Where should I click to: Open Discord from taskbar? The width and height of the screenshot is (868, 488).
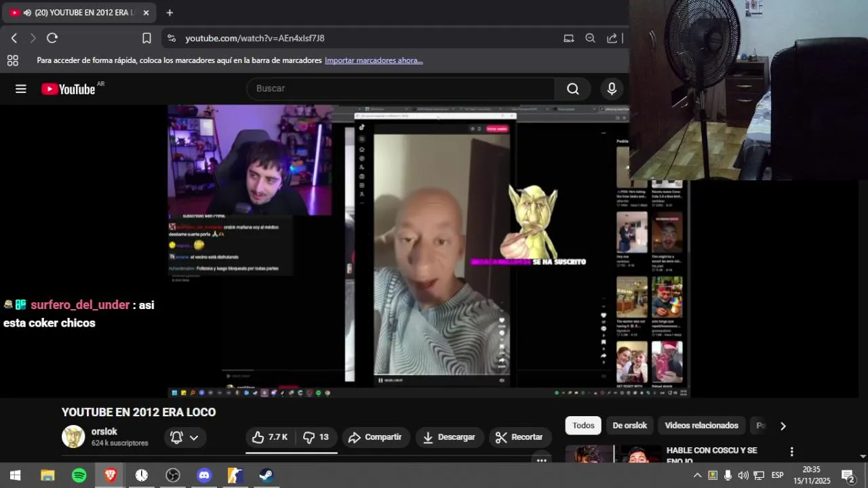point(204,475)
